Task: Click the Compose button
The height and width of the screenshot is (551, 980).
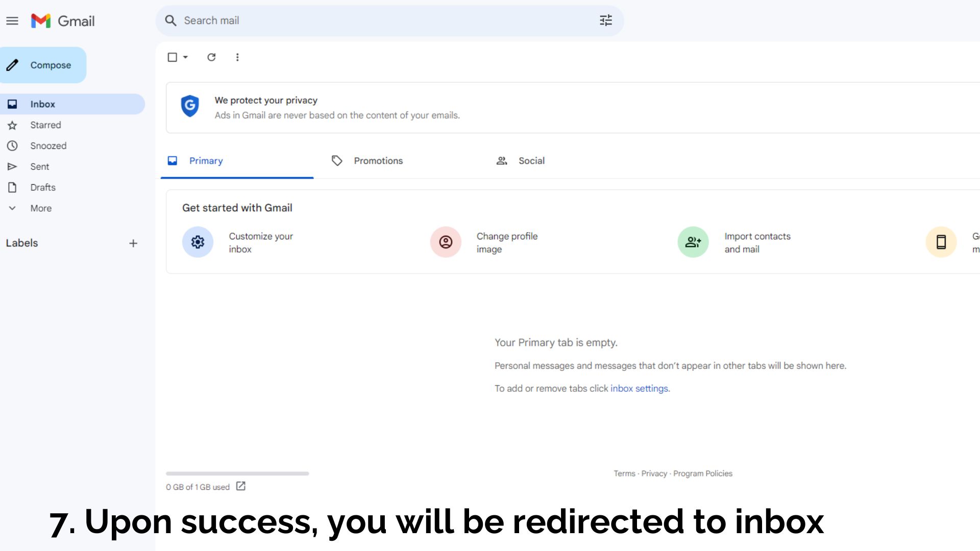Action: [43, 65]
